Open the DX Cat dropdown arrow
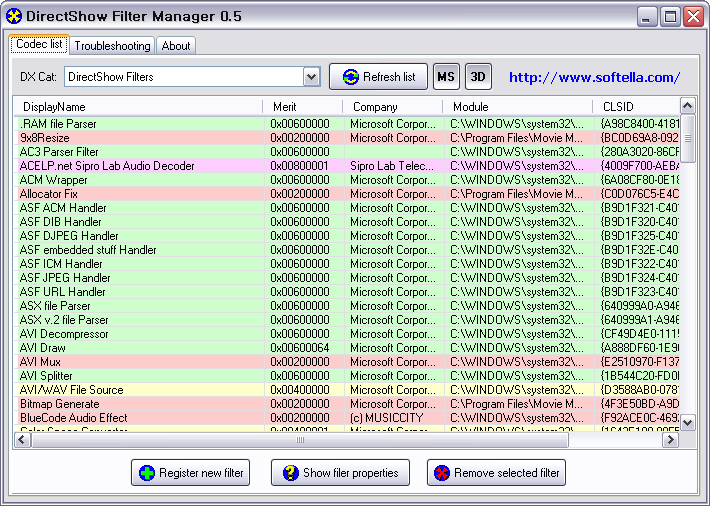This screenshot has height=506, width=710. [x=312, y=77]
